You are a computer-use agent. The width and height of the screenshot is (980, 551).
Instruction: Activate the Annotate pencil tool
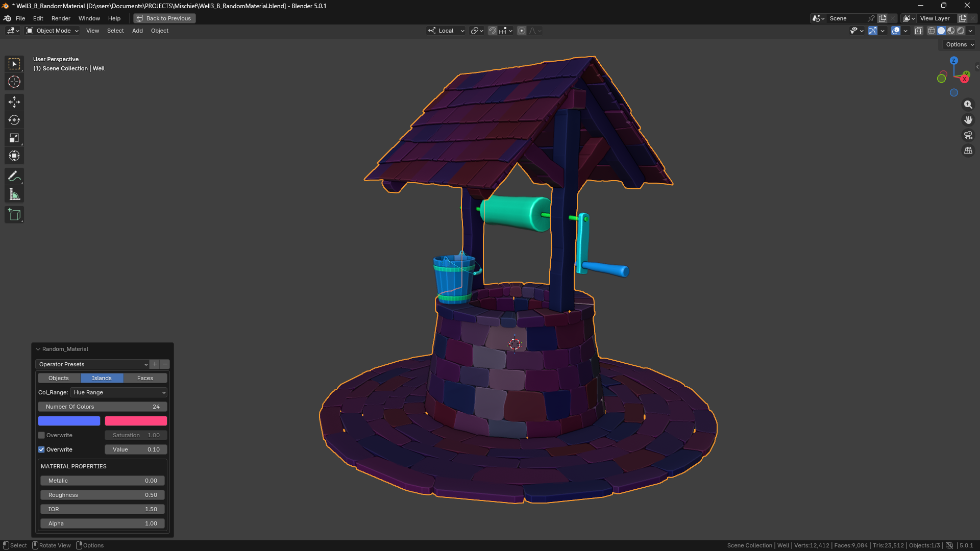[x=14, y=177]
